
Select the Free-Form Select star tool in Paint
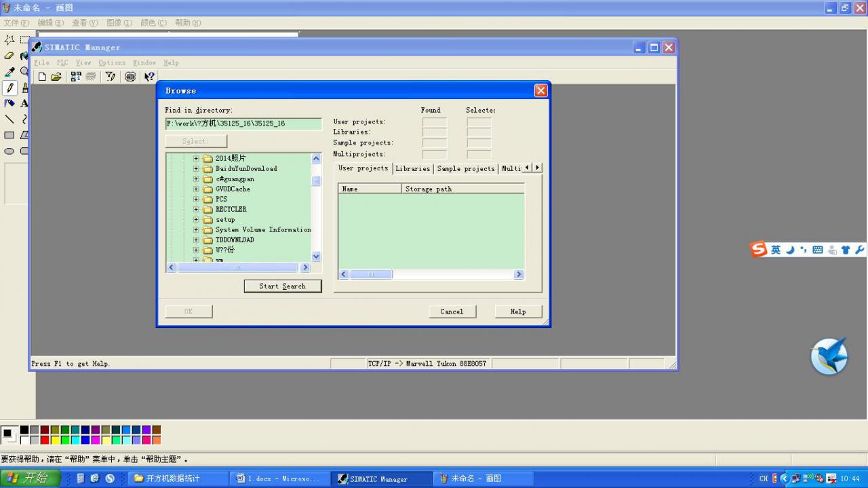pyautogui.click(x=9, y=40)
